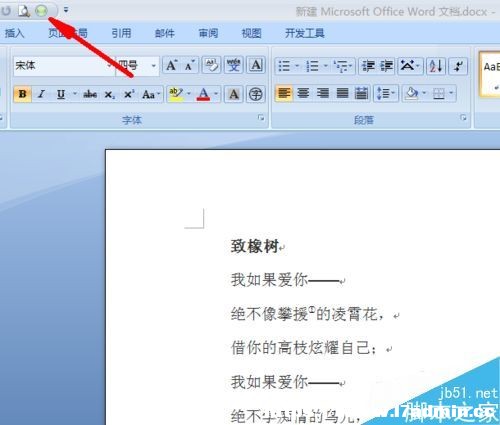Open the 引用 ribbon tab
The image size is (500, 425).
pos(121,33)
